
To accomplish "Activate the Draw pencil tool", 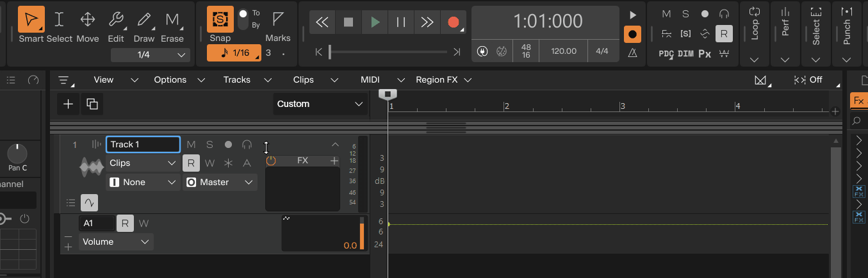I will click(x=144, y=20).
